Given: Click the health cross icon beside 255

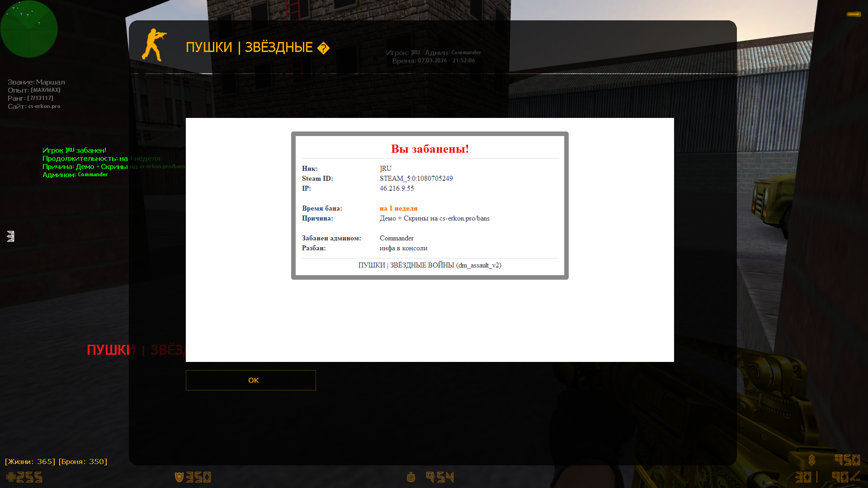Looking at the screenshot, I should tap(11, 477).
